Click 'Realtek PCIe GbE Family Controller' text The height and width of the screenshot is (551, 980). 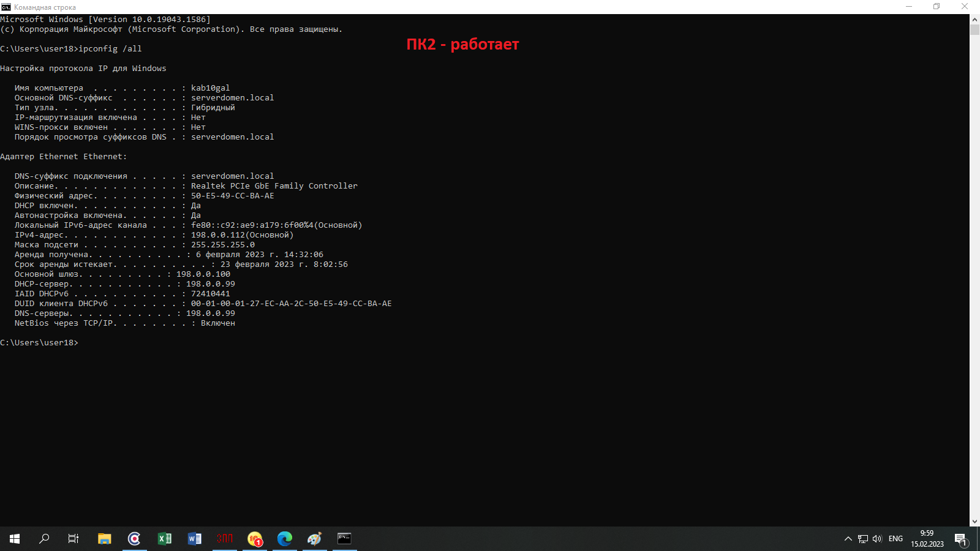[x=274, y=186]
